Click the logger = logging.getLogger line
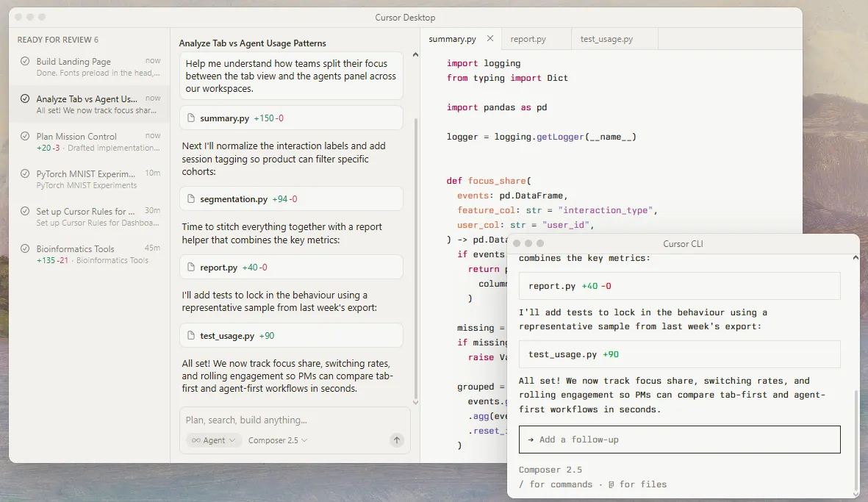The image size is (868, 502). pyautogui.click(x=542, y=137)
